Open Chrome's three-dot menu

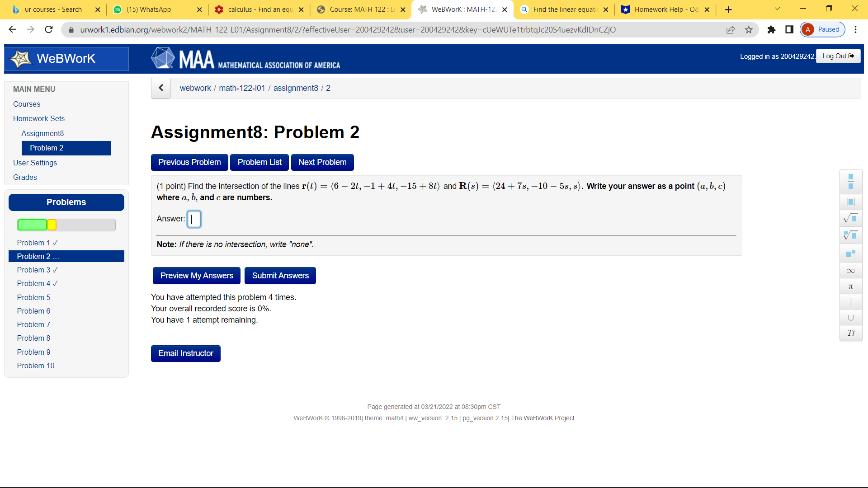(855, 30)
